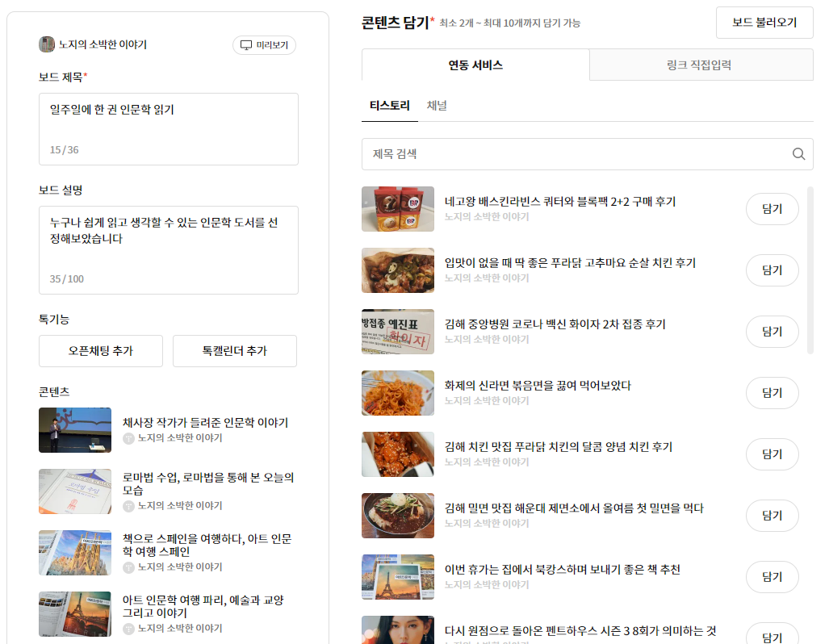Select the 채널 sub-tab
Screen dimensions: 829x644
point(437,106)
